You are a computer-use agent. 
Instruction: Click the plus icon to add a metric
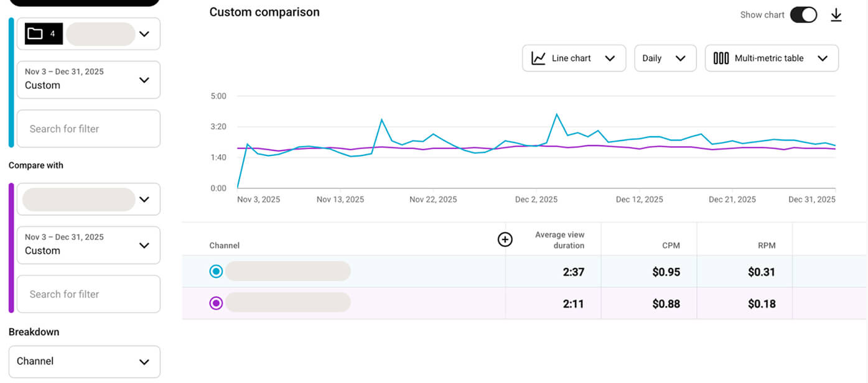click(505, 239)
